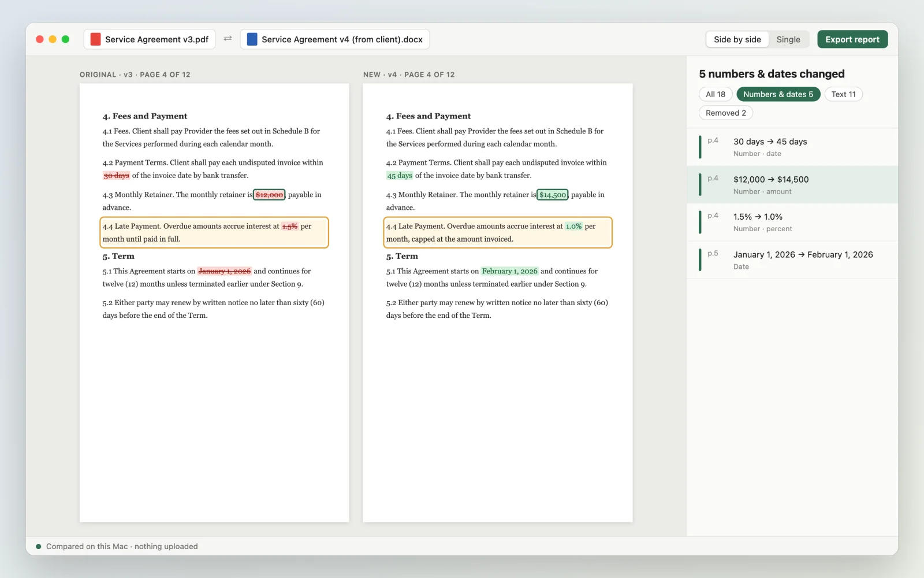The image size is (924, 578).
Task: Minimize window with yellow button
Action: point(53,39)
